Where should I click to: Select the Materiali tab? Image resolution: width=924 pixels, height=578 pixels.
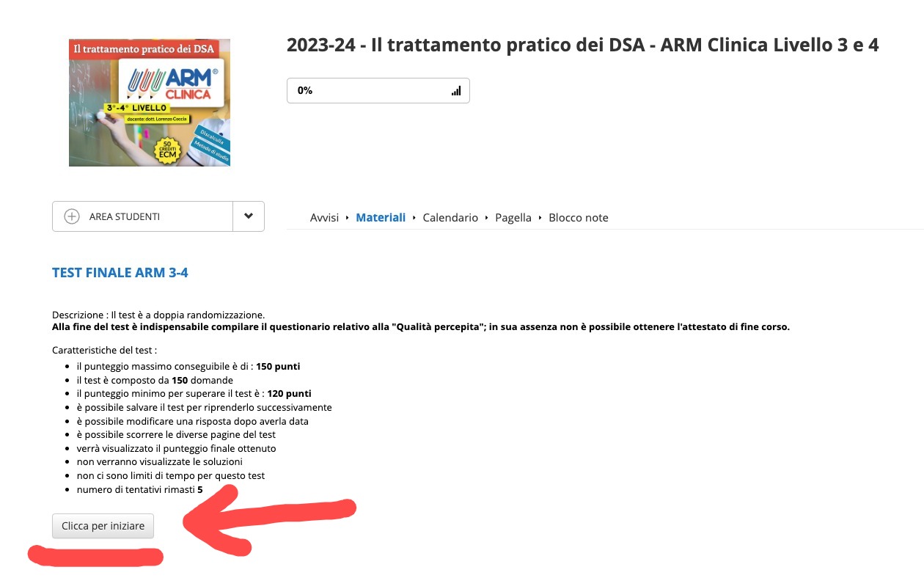tap(381, 218)
